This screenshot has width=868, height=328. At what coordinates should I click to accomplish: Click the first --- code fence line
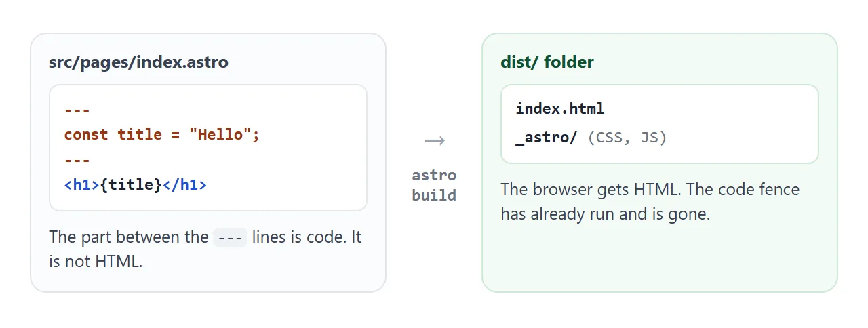tap(77, 109)
